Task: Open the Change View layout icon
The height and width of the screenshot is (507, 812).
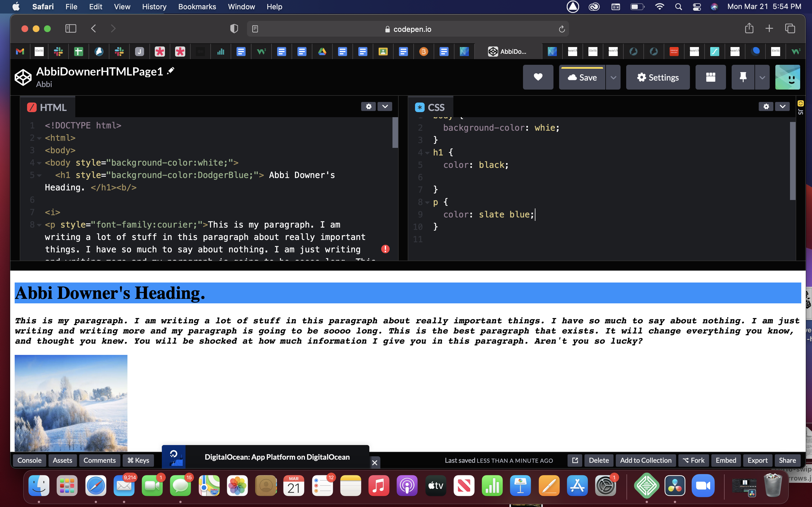Action: click(710, 77)
